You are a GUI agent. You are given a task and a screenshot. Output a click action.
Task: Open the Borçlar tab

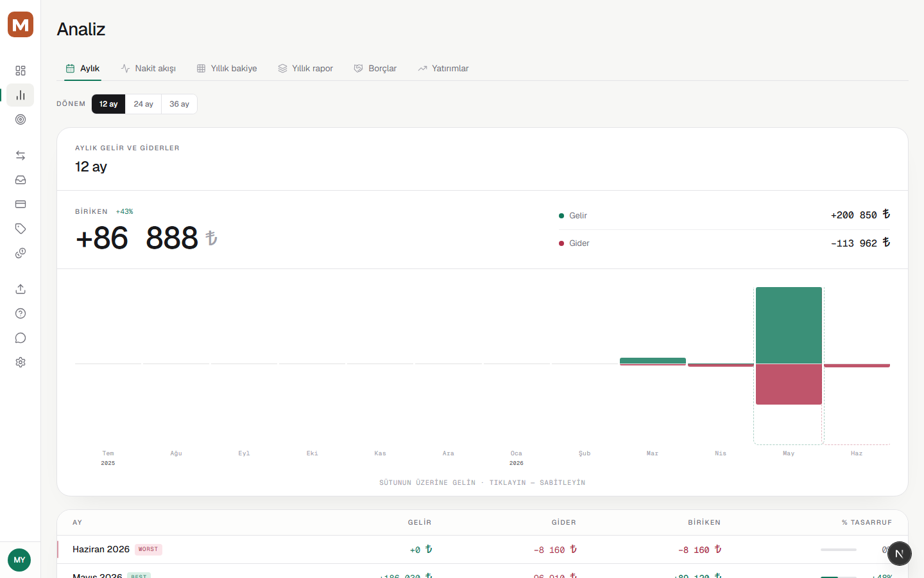(x=375, y=69)
